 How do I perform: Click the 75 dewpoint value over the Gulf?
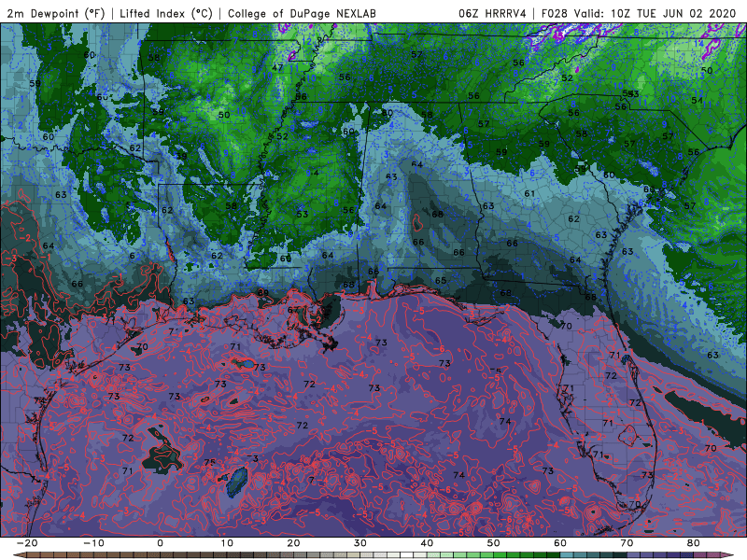click(209, 462)
